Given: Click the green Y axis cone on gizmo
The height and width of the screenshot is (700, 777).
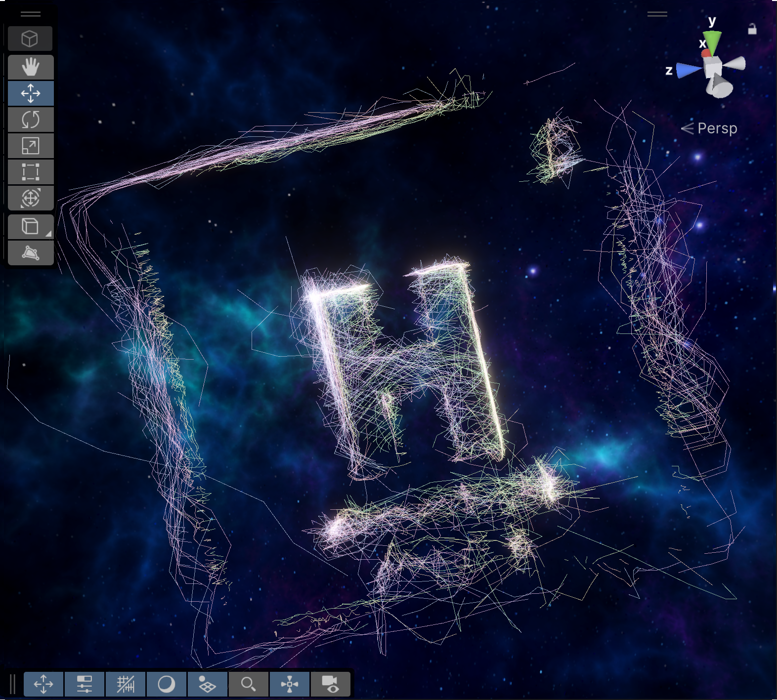Looking at the screenshot, I should [712, 41].
